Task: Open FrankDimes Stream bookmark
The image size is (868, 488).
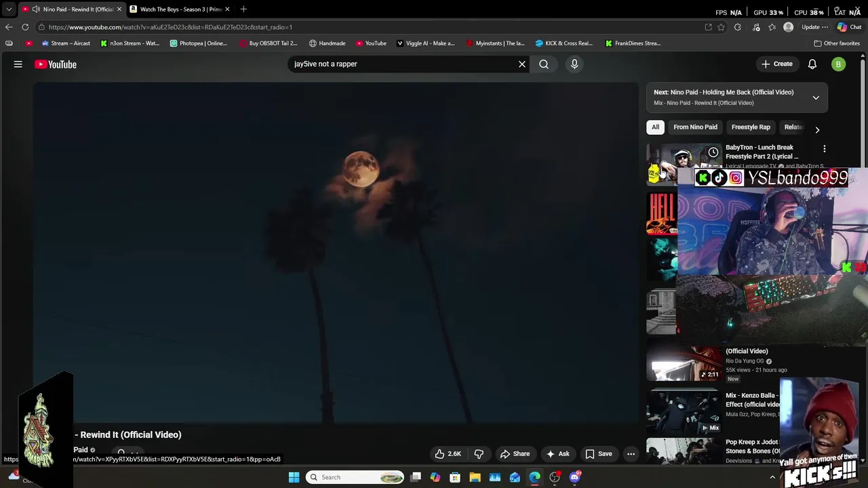Action: coord(633,43)
